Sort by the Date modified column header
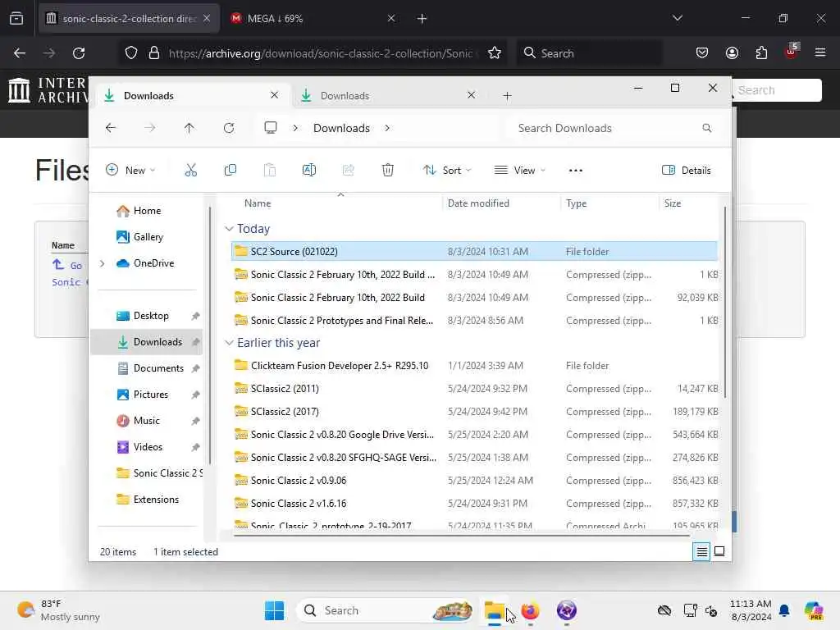 pyautogui.click(x=501, y=203)
